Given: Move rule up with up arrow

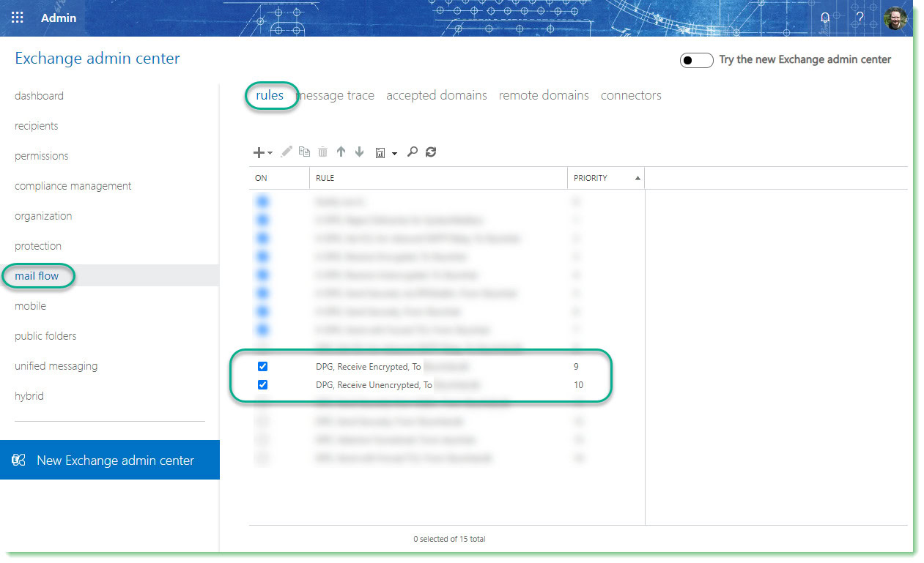Looking at the screenshot, I should click(x=341, y=152).
